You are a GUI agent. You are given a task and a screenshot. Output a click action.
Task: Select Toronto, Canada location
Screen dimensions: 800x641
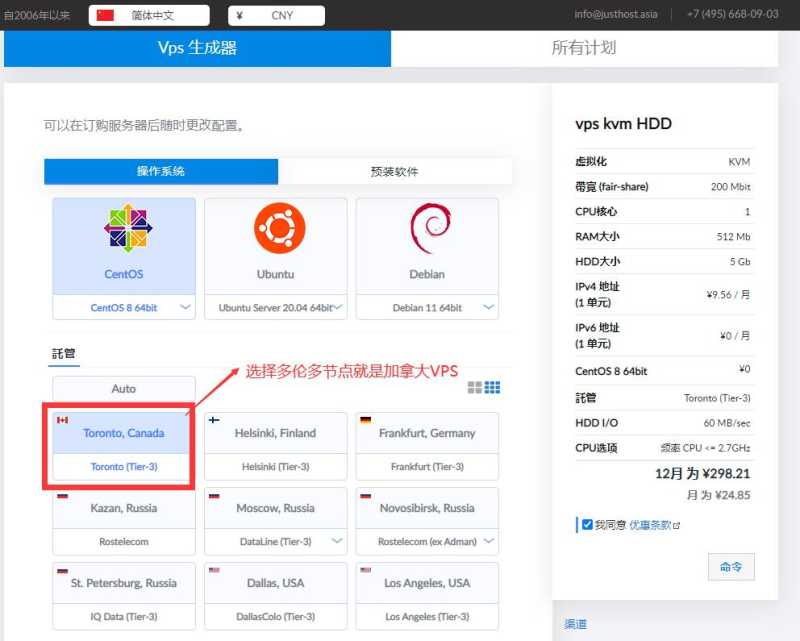click(124, 433)
